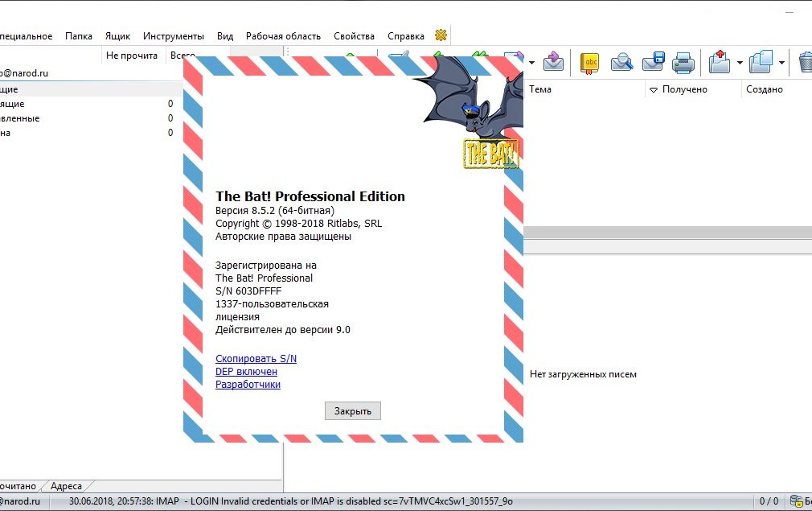812x511 pixels.
Task: Click The Bat! Professional Edition heading
Action: tap(310, 196)
